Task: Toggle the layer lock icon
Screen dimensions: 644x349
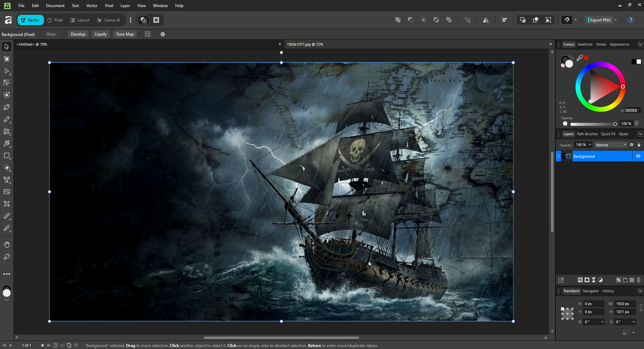Action: point(639,145)
